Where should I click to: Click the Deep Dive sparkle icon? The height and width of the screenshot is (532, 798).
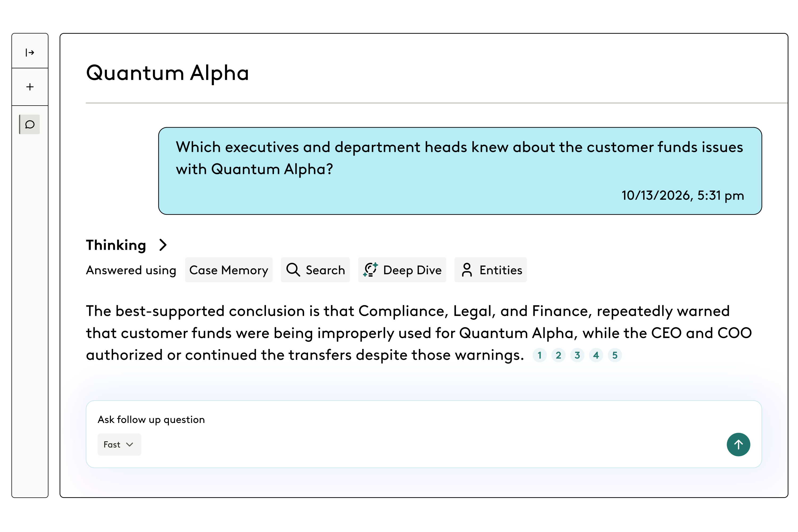click(x=370, y=270)
